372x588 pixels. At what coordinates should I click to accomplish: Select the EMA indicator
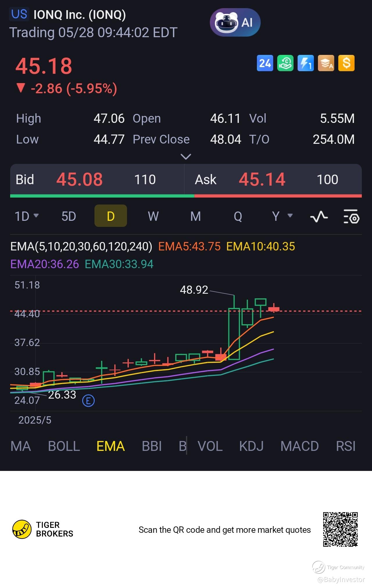click(111, 446)
